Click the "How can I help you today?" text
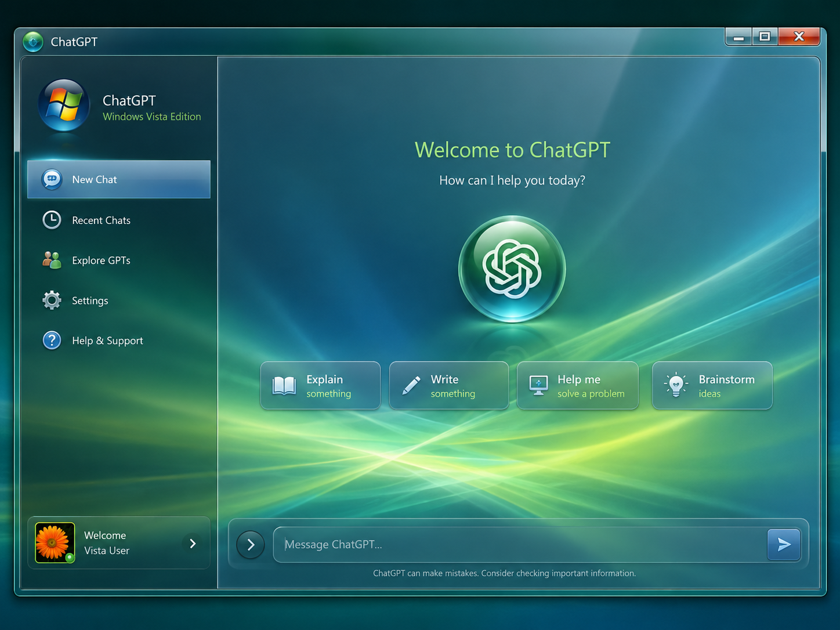The width and height of the screenshot is (840, 630). coord(512,180)
